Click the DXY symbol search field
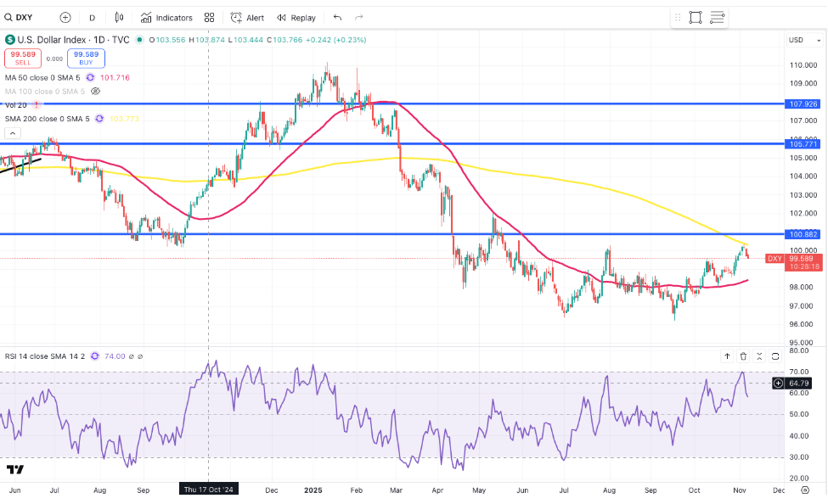The height and width of the screenshot is (504, 828). [x=24, y=17]
